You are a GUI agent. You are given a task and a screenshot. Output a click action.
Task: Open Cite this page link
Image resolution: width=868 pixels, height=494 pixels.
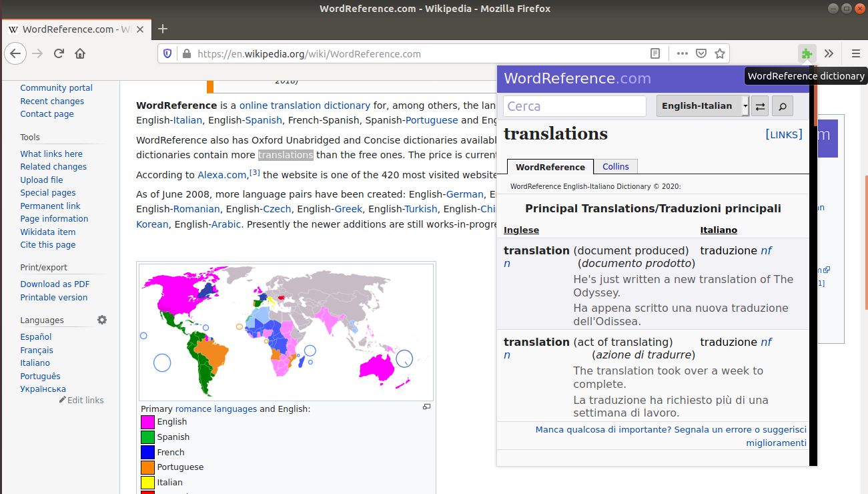tap(48, 245)
